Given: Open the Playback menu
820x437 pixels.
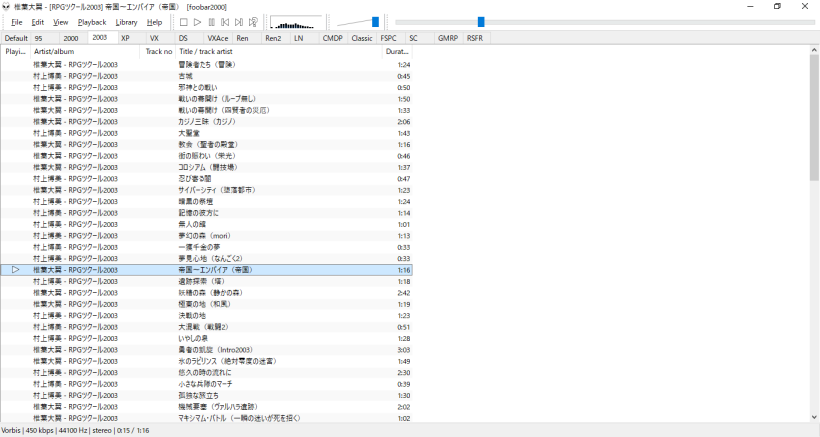Looking at the screenshot, I should [x=92, y=22].
